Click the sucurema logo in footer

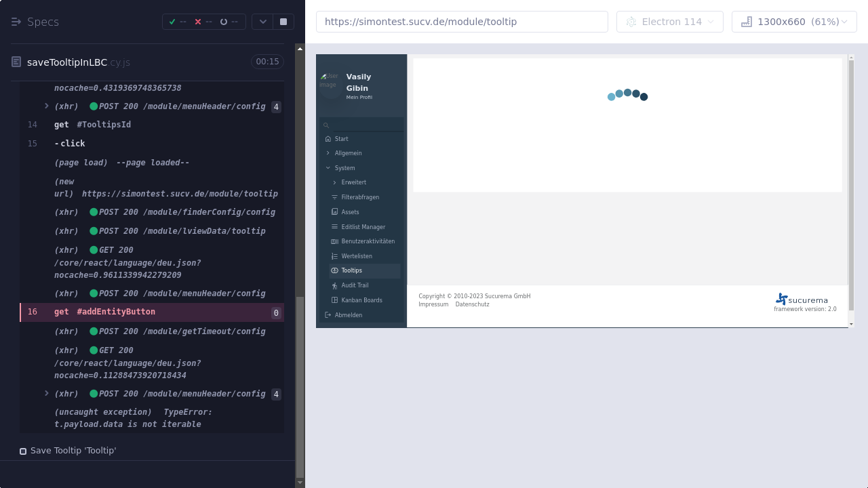pos(802,300)
